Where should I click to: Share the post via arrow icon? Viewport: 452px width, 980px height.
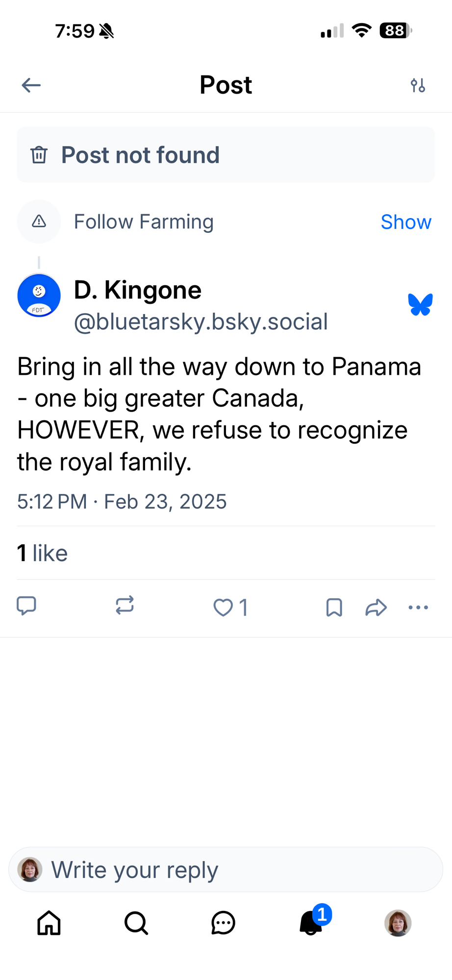click(376, 608)
